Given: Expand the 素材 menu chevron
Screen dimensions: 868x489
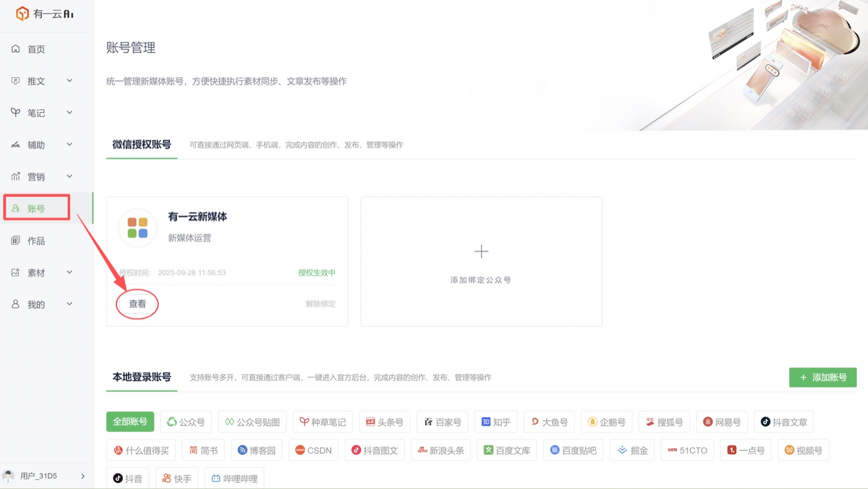Looking at the screenshot, I should [x=69, y=272].
